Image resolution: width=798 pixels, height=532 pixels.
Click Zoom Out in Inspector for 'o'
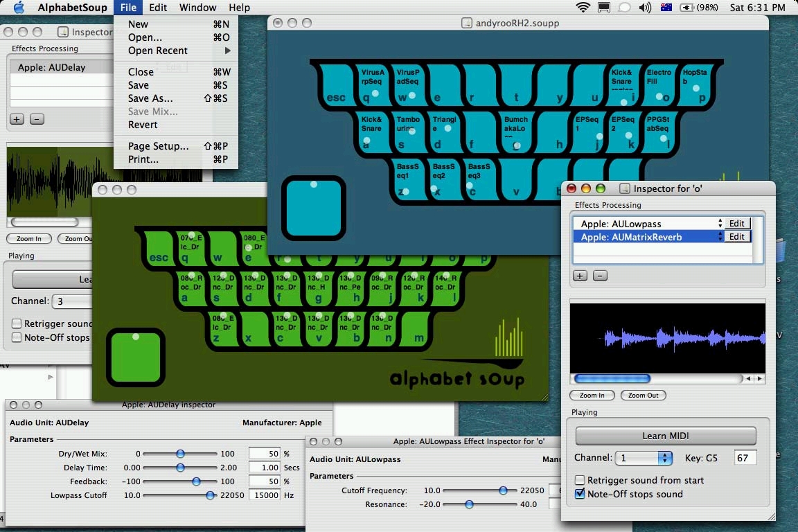tap(644, 395)
